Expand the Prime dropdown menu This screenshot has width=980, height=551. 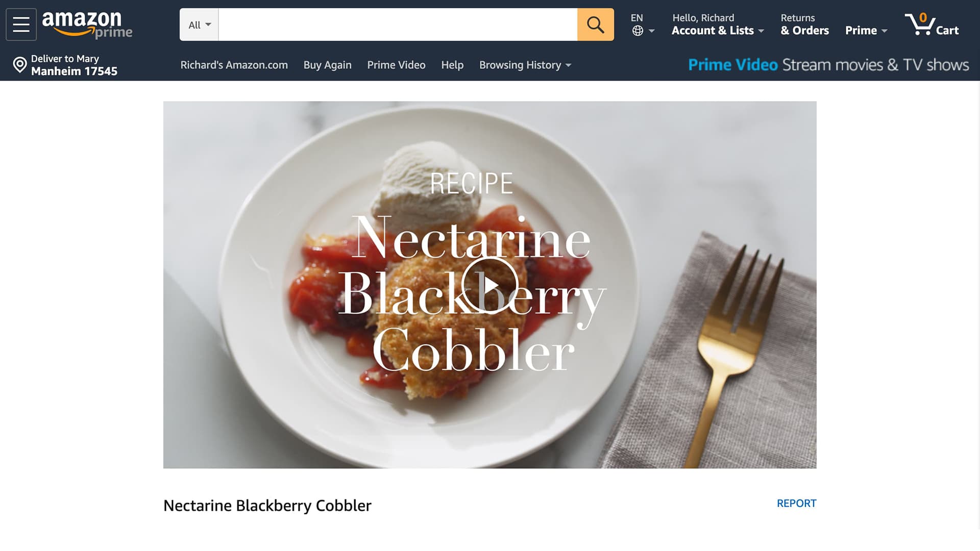point(866,31)
